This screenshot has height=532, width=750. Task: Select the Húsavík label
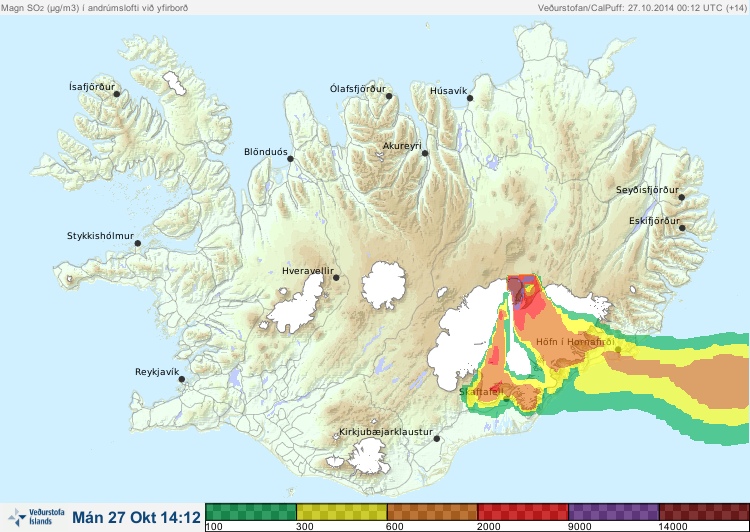pyautogui.click(x=449, y=90)
